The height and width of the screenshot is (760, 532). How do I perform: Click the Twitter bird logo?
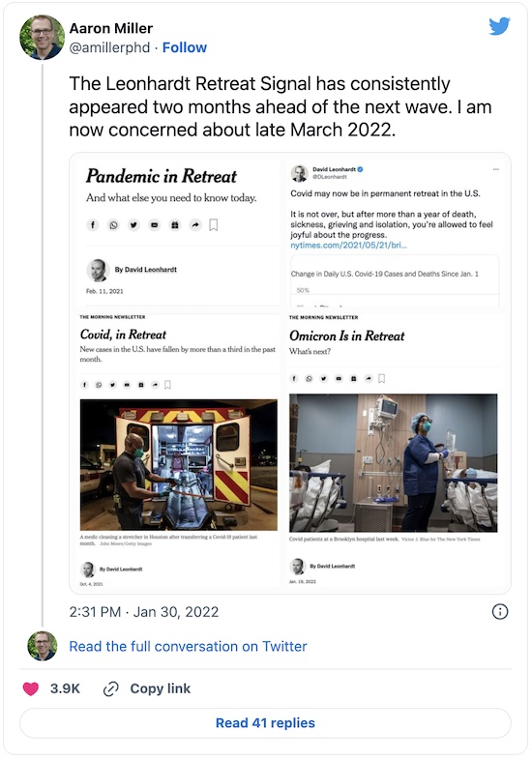pos(499,26)
